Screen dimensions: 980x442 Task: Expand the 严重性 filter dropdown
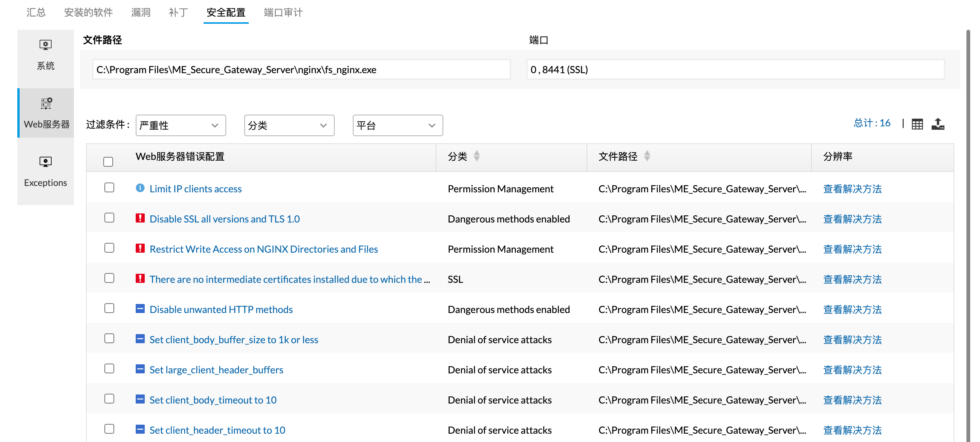[180, 125]
